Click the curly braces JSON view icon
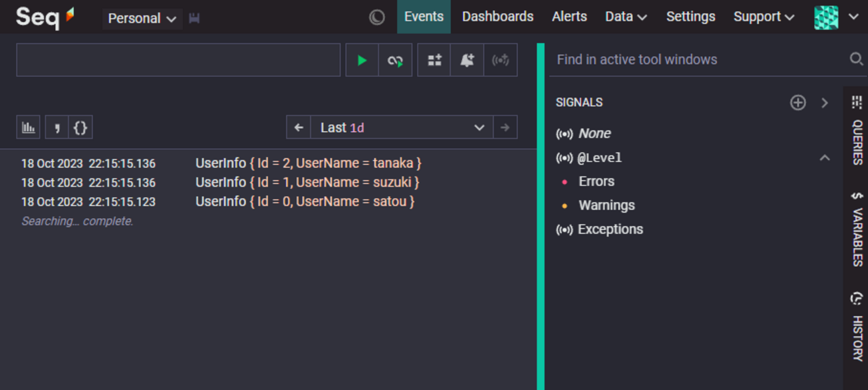The height and width of the screenshot is (390, 868). click(x=80, y=128)
